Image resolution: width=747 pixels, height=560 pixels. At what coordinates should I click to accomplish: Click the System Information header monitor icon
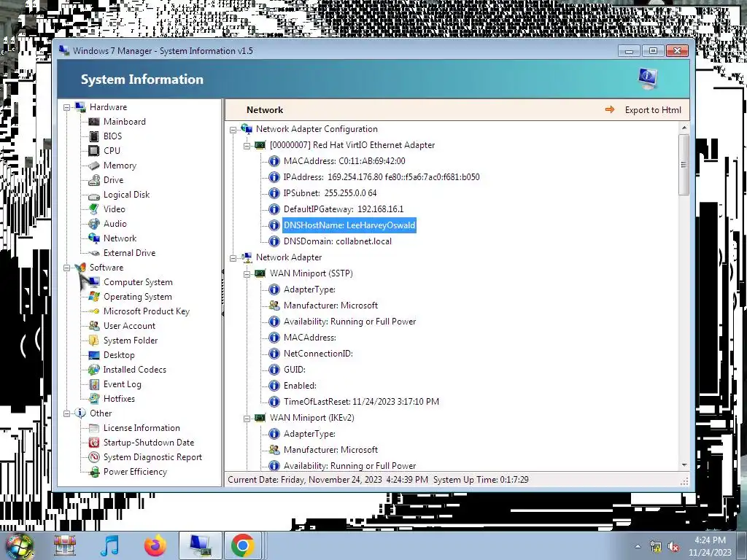click(x=648, y=79)
